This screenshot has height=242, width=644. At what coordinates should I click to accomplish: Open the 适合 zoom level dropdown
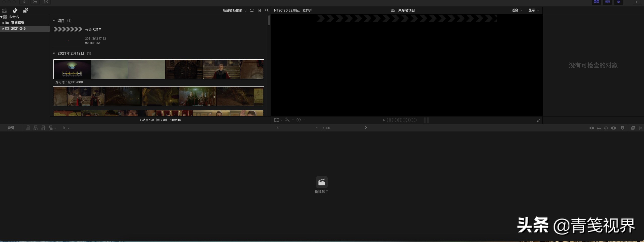[517, 10]
